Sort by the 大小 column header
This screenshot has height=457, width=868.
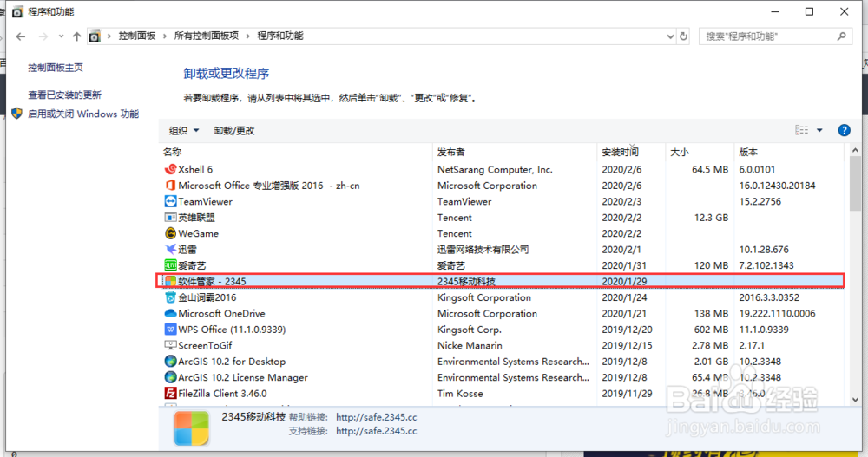(680, 152)
